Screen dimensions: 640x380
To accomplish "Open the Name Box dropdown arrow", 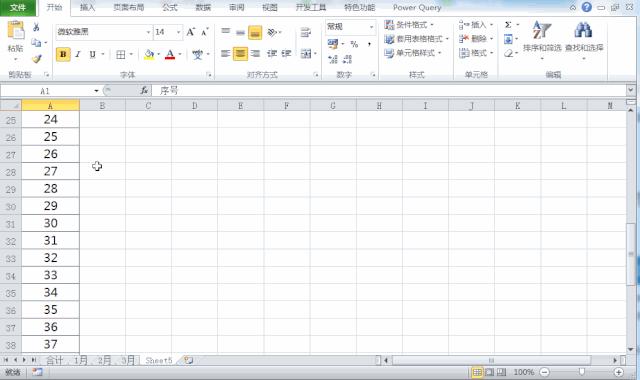I will coord(96,91).
